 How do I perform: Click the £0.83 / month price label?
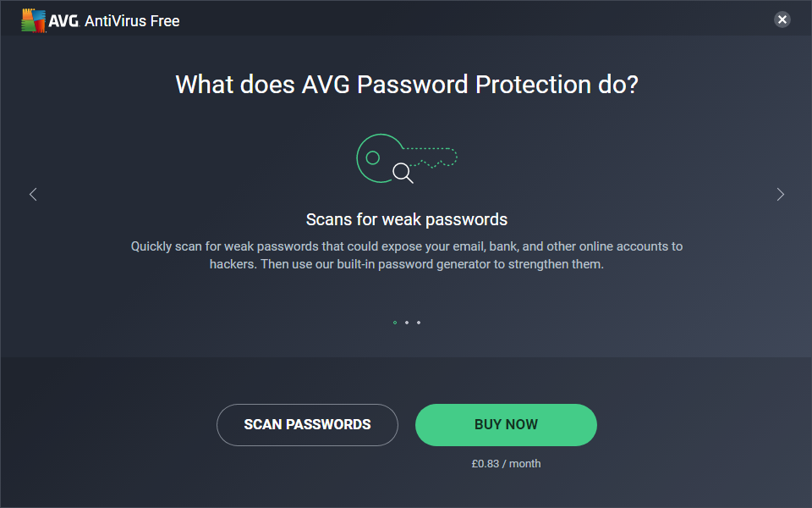[x=506, y=464]
